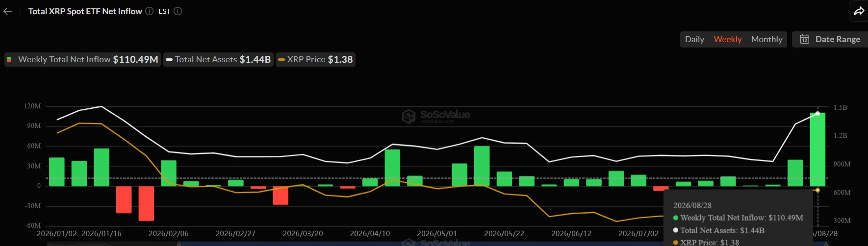Toggle XRP Price legend series
This screenshot has width=868, height=246.
pos(315,59)
